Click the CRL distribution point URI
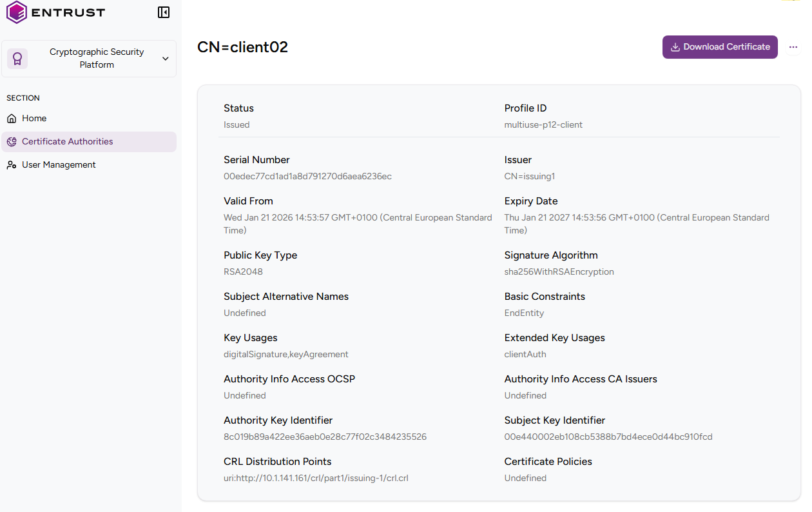812x512 pixels. (x=316, y=478)
